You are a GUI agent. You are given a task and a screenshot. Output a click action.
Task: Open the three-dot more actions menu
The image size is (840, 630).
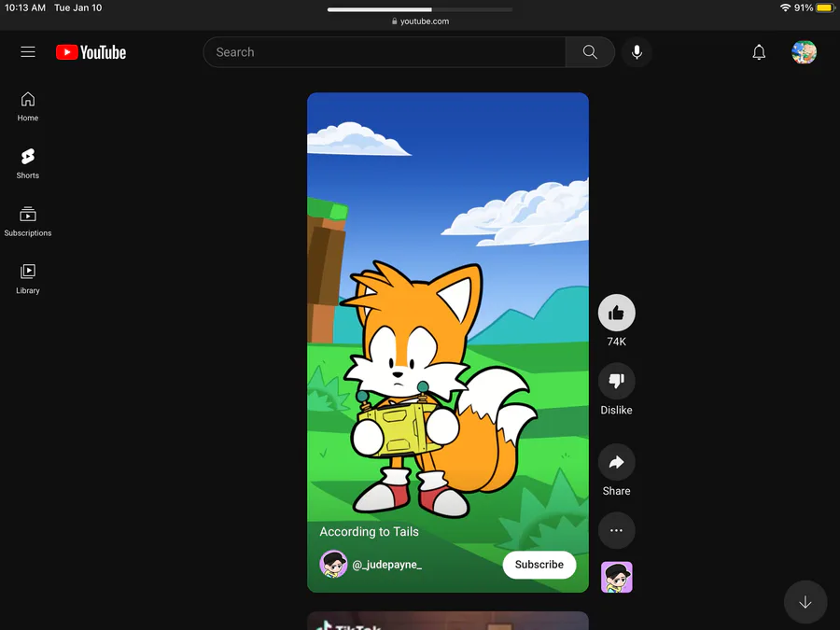(x=616, y=530)
